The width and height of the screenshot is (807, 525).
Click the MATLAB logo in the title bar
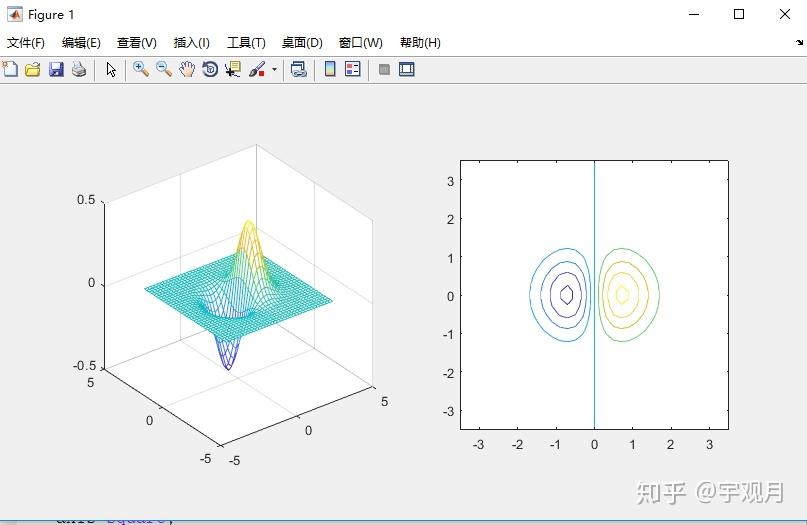coord(14,14)
